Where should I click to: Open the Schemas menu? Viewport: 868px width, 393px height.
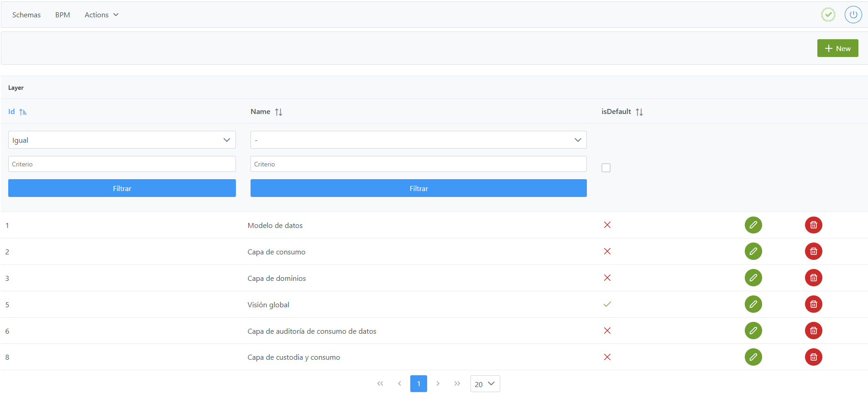pyautogui.click(x=26, y=15)
